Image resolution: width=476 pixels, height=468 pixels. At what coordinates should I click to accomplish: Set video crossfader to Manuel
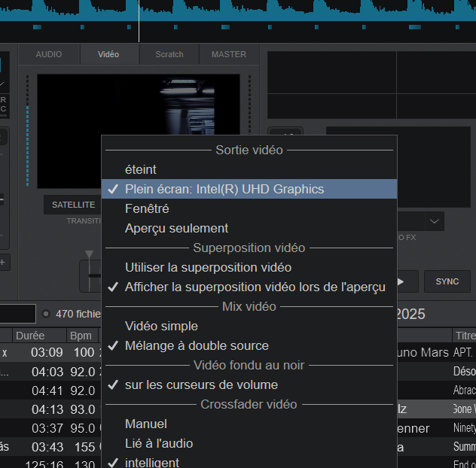pyautogui.click(x=146, y=424)
